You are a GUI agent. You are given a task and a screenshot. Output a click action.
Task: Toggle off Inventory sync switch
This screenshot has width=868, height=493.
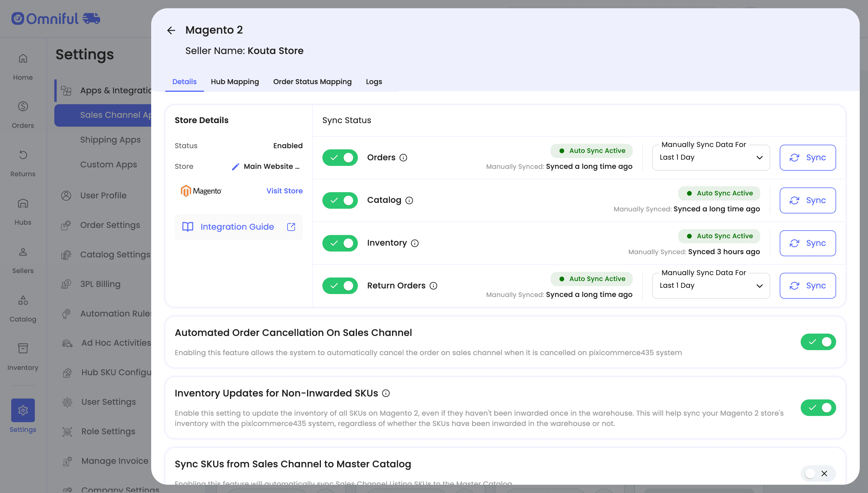click(340, 243)
